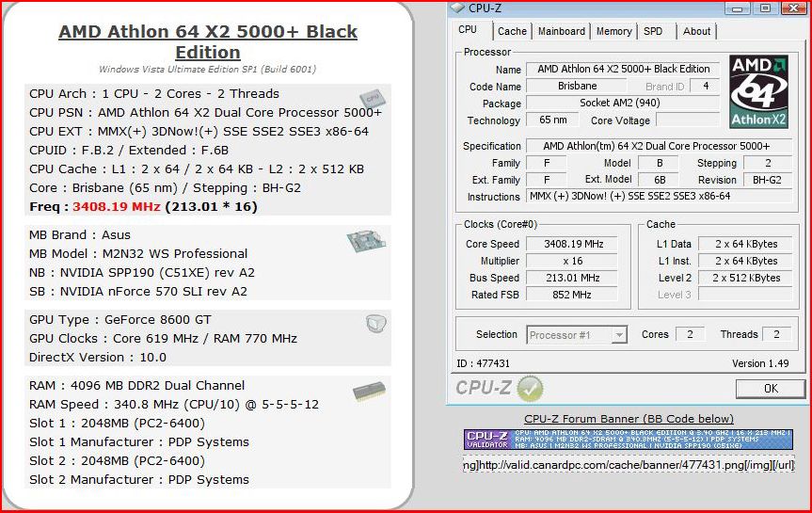Click the OK button in CPU-Z
The width and height of the screenshot is (812, 513).
click(770, 389)
